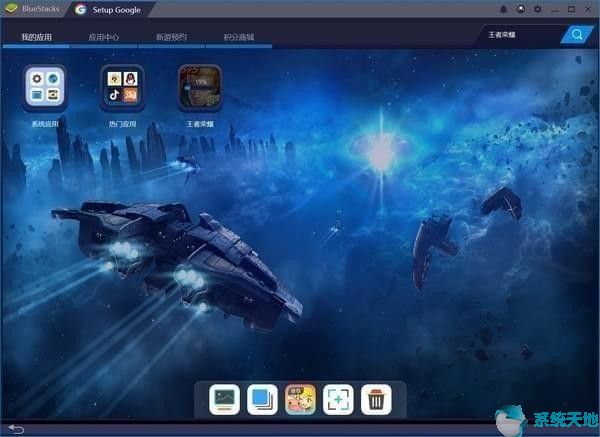The width and height of the screenshot is (600, 437).
Task: Open the multi-instance stacked windows icon
Action: [x=262, y=400]
